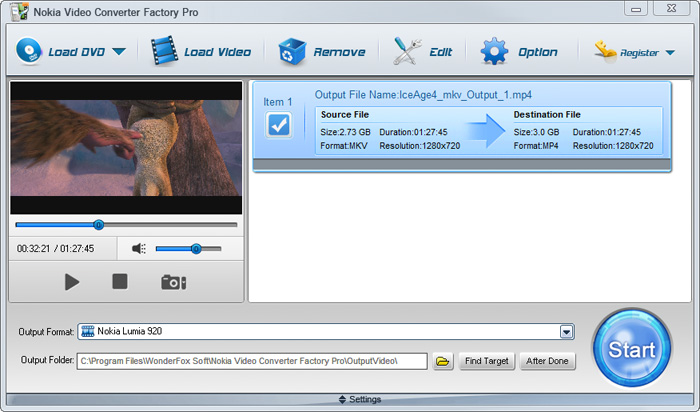Click source Size:2.73 GB text
This screenshot has width=700, height=412.
(x=346, y=132)
